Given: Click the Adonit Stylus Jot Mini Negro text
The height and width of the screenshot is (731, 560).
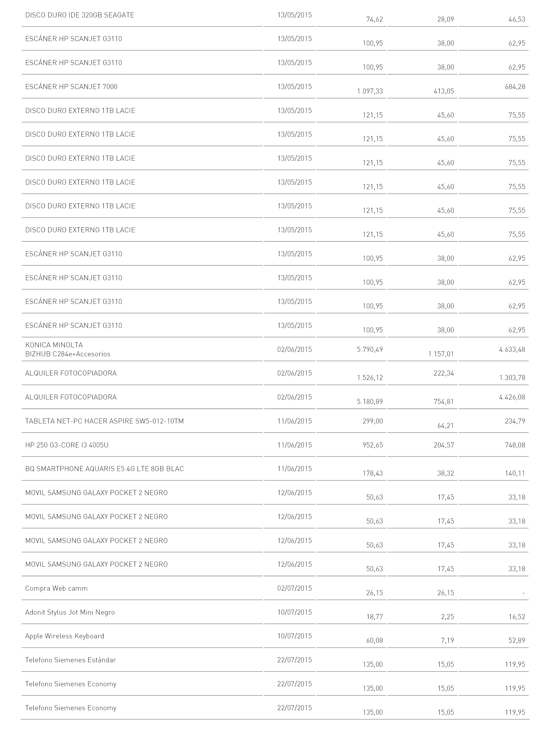Looking at the screenshot, I should point(70,613).
